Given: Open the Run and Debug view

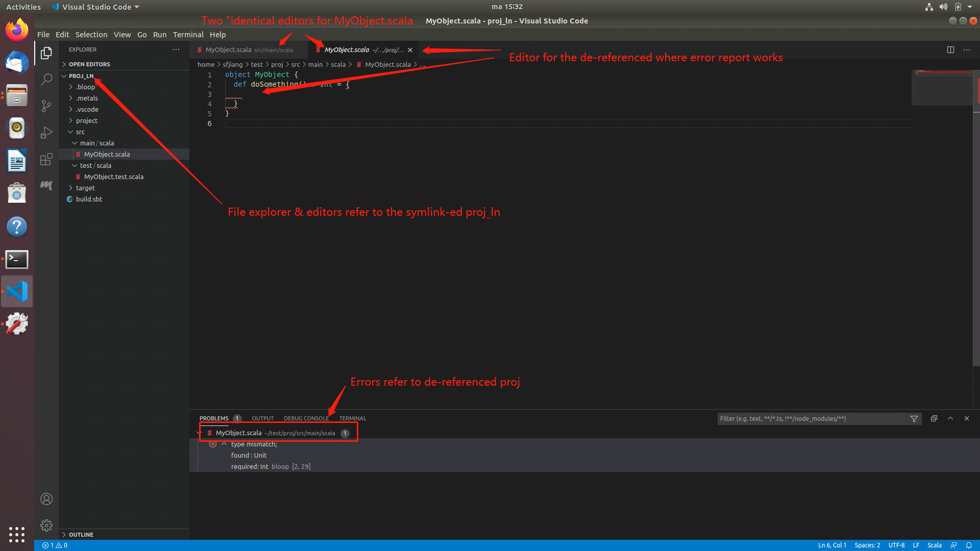Looking at the screenshot, I should pyautogui.click(x=46, y=132).
